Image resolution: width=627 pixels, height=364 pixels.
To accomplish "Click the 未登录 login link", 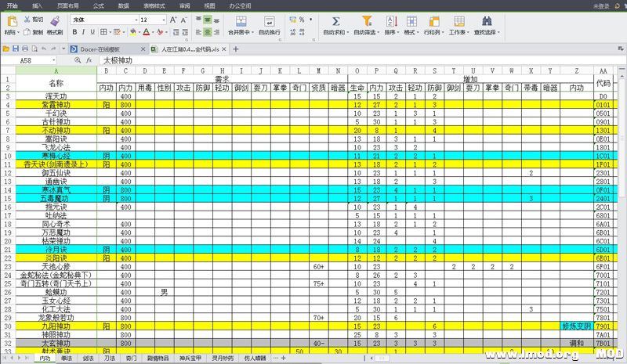I will pos(601,5).
